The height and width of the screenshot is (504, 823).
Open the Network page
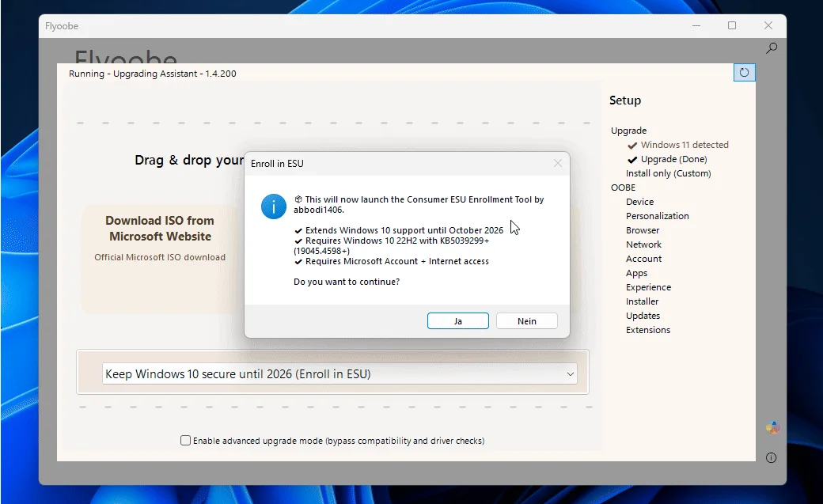[x=643, y=244]
